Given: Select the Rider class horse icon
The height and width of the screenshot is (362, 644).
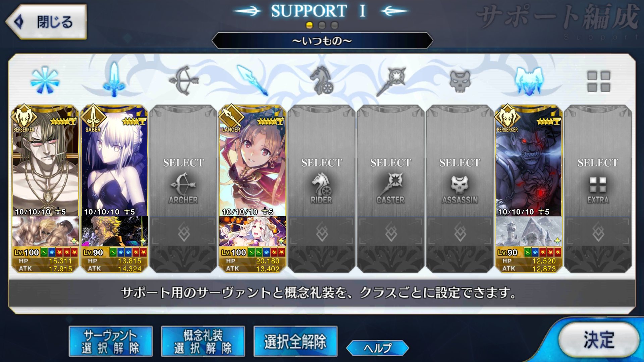Looking at the screenshot, I should [x=322, y=80].
